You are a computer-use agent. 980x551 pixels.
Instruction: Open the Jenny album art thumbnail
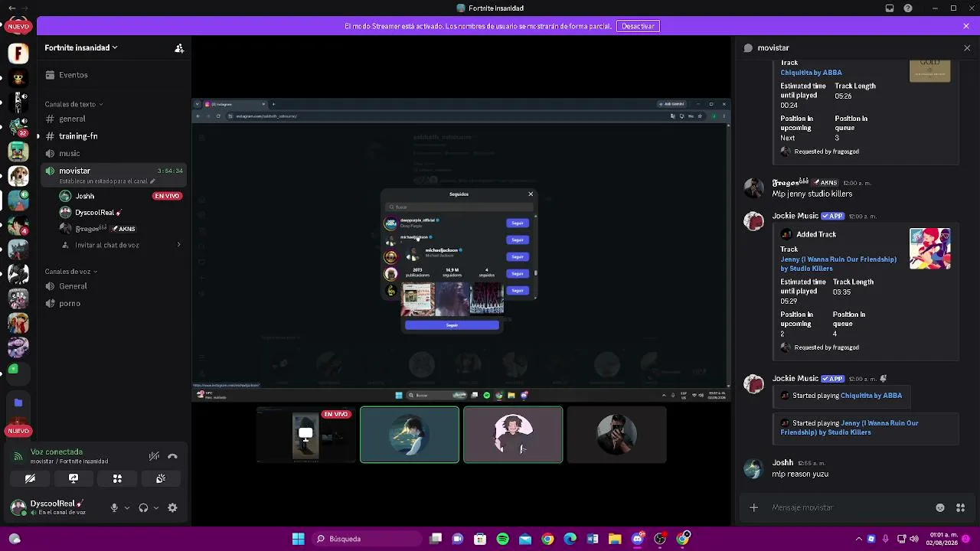coord(930,249)
